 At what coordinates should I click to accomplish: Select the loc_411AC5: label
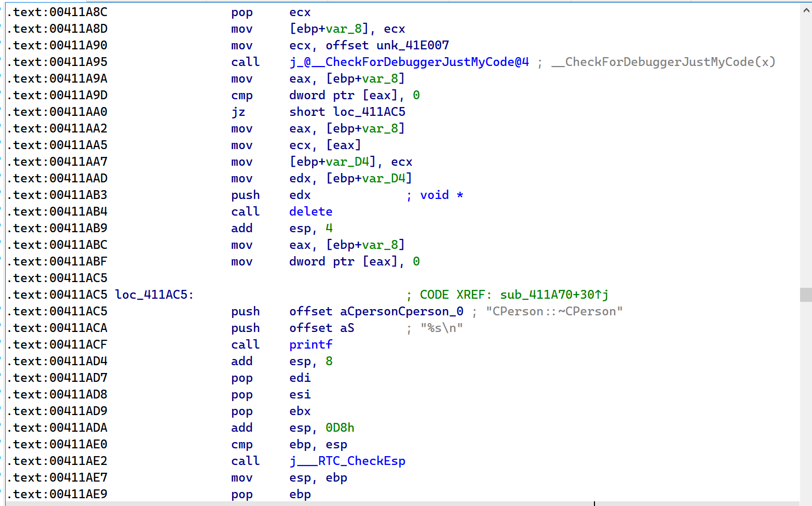coord(154,295)
